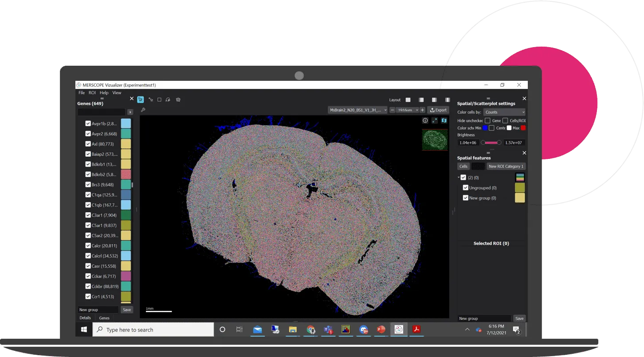Open the ROI menu
The height and width of the screenshot is (357, 644).
[92, 93]
